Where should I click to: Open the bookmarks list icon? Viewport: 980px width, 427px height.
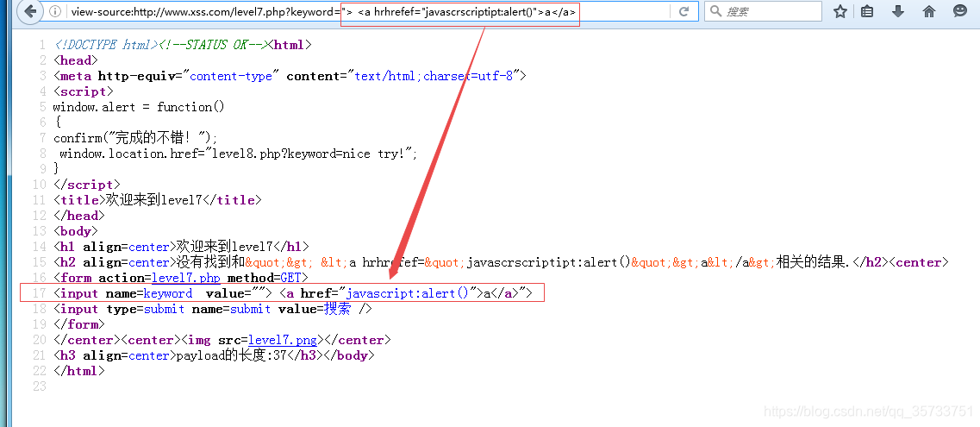[867, 11]
